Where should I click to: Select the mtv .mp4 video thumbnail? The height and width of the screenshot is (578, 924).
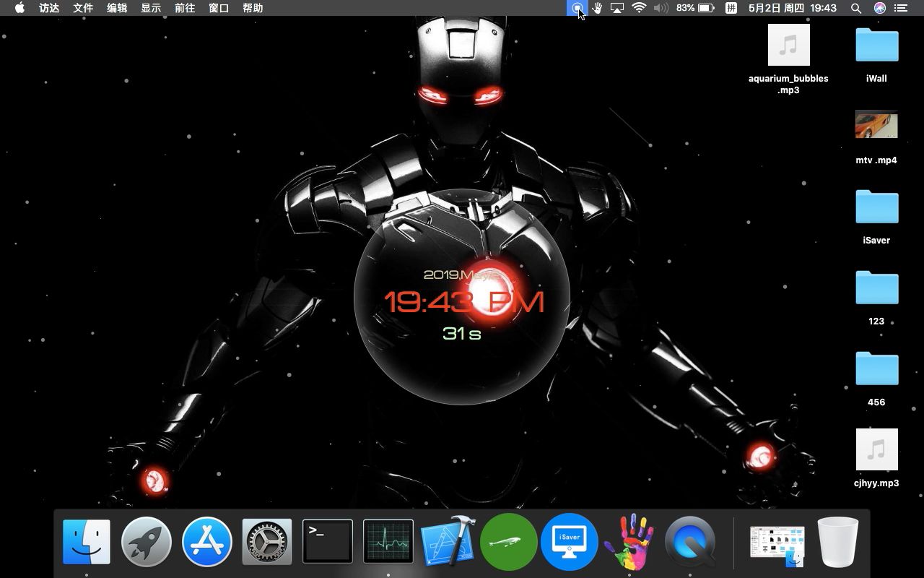tap(876, 124)
